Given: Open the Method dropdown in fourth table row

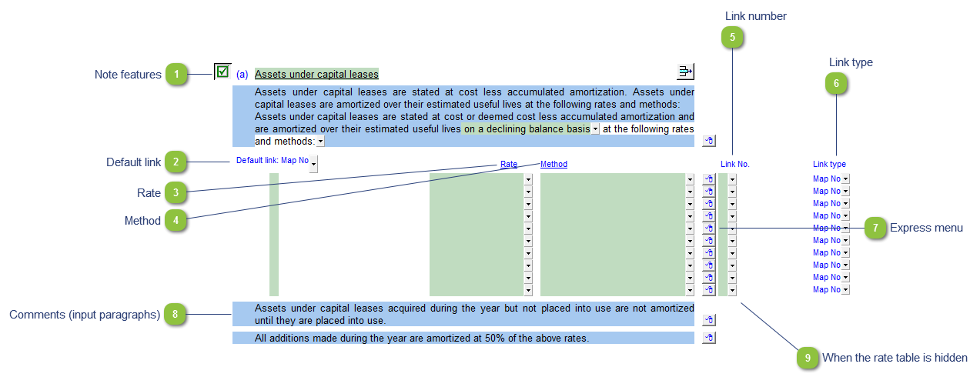Looking at the screenshot, I should click(x=690, y=216).
